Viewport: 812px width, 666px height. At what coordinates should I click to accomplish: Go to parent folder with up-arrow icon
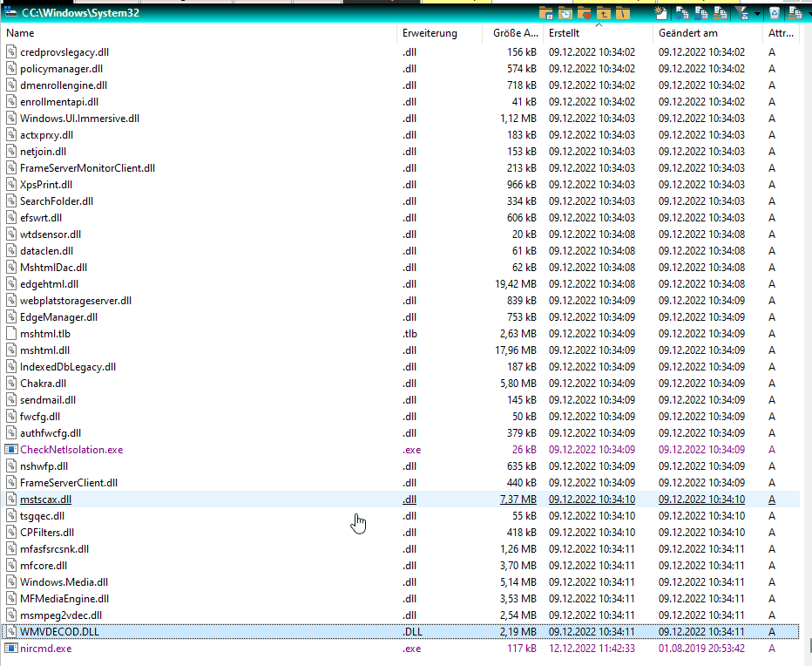603,13
